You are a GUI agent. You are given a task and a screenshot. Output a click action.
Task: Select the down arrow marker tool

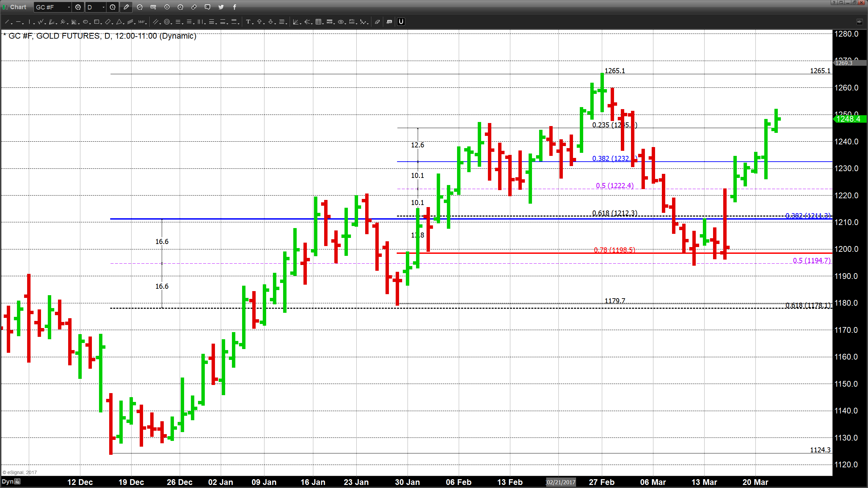(x=271, y=22)
